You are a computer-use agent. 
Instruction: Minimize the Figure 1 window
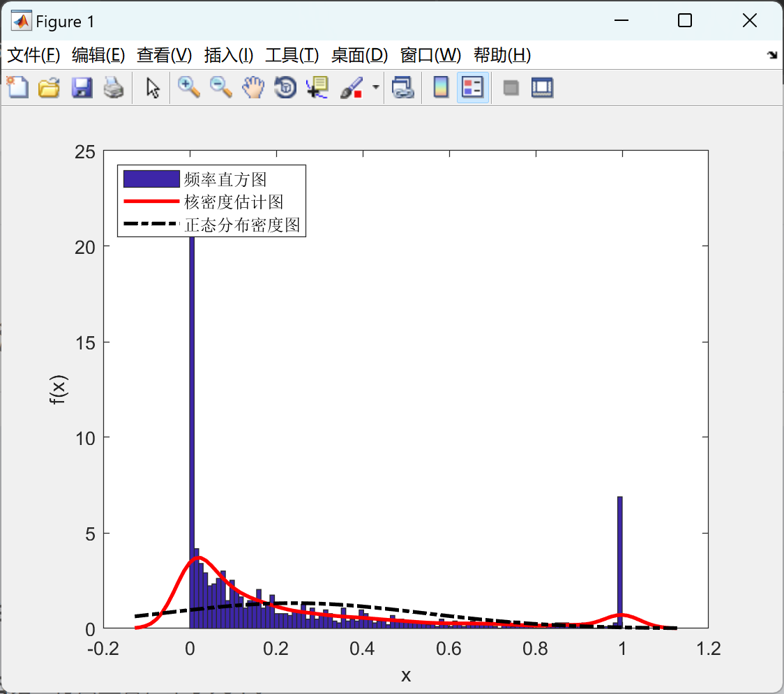click(x=621, y=20)
